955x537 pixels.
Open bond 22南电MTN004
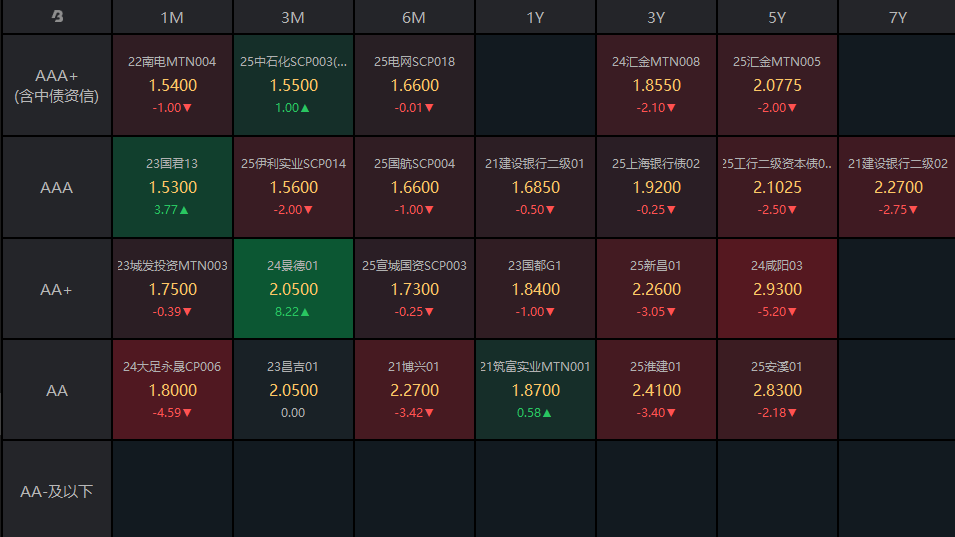(172, 85)
